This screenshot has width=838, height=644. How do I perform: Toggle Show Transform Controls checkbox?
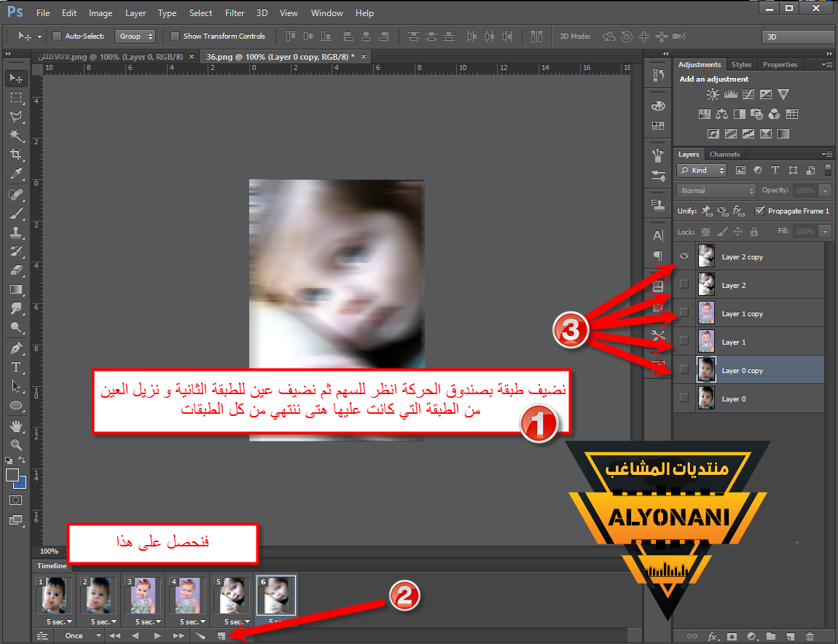click(175, 36)
